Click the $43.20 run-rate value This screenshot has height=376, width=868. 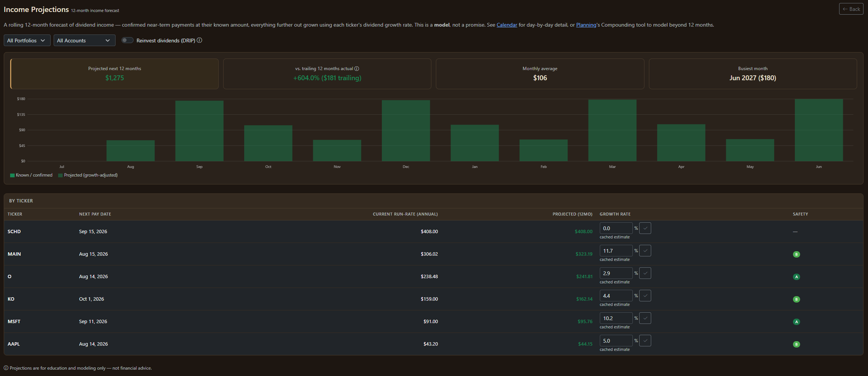click(x=431, y=344)
